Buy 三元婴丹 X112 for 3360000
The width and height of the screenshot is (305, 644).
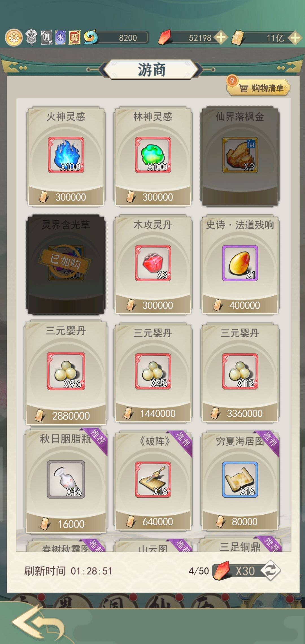(240, 373)
